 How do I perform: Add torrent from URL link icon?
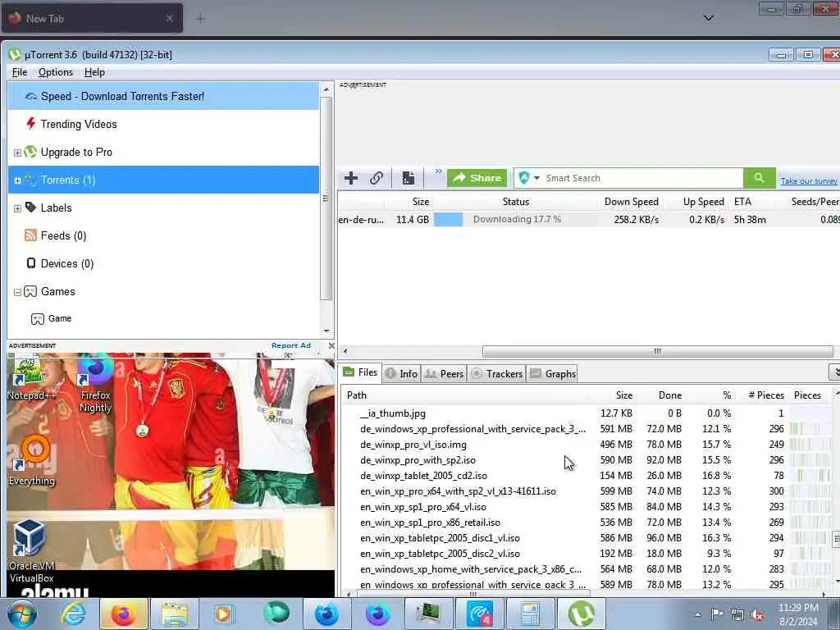coord(377,178)
